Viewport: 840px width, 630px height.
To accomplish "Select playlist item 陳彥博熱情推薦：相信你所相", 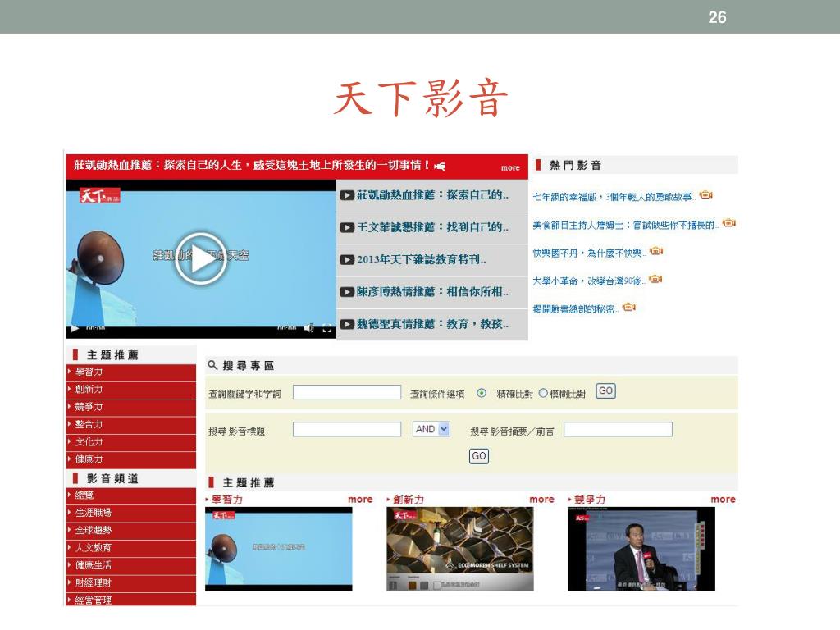I will [x=431, y=292].
